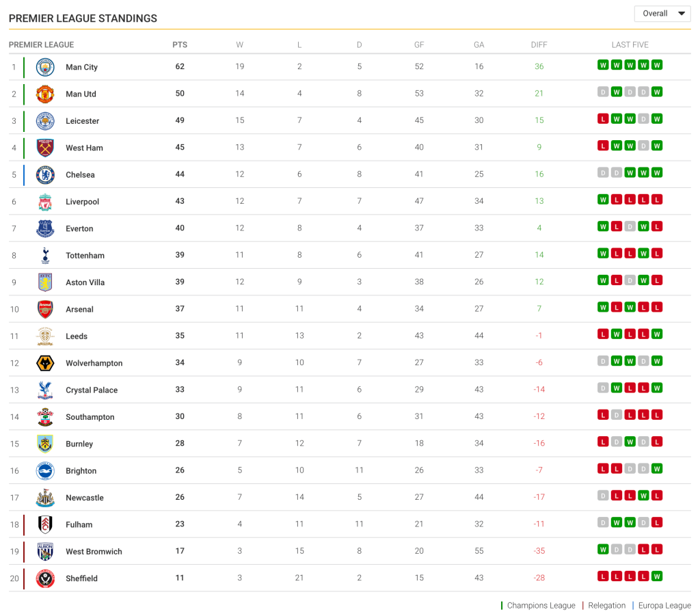
Task: Click the Sheffield club badge
Action: tap(45, 578)
